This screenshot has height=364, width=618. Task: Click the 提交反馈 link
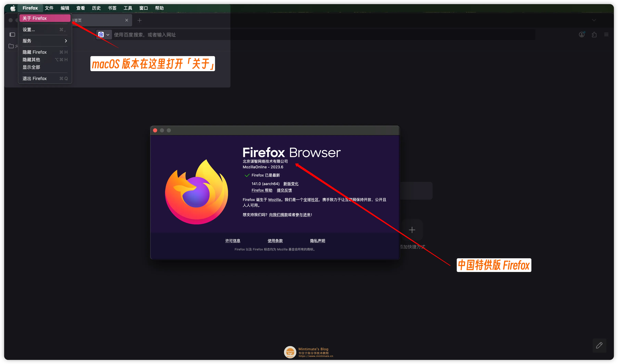point(284,190)
